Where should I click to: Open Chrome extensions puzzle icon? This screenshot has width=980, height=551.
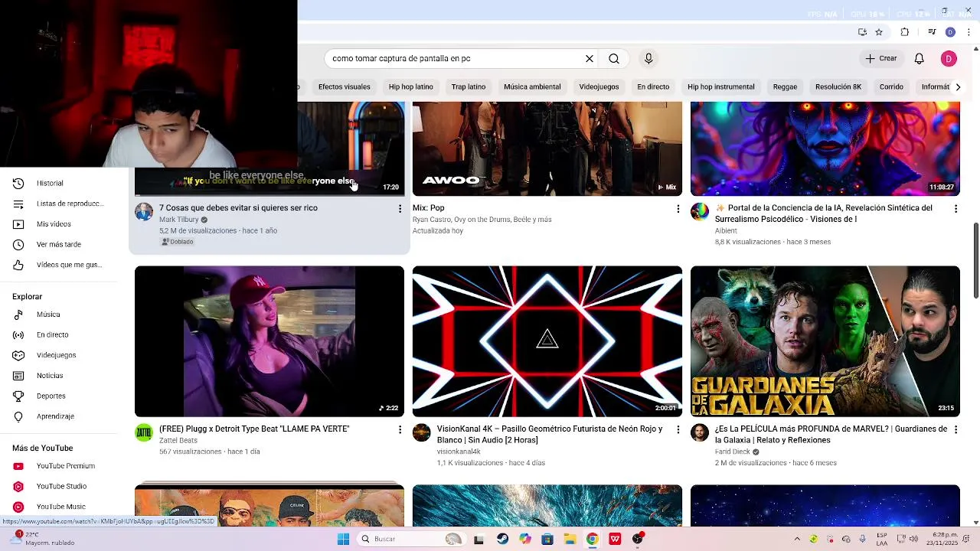coord(905,32)
